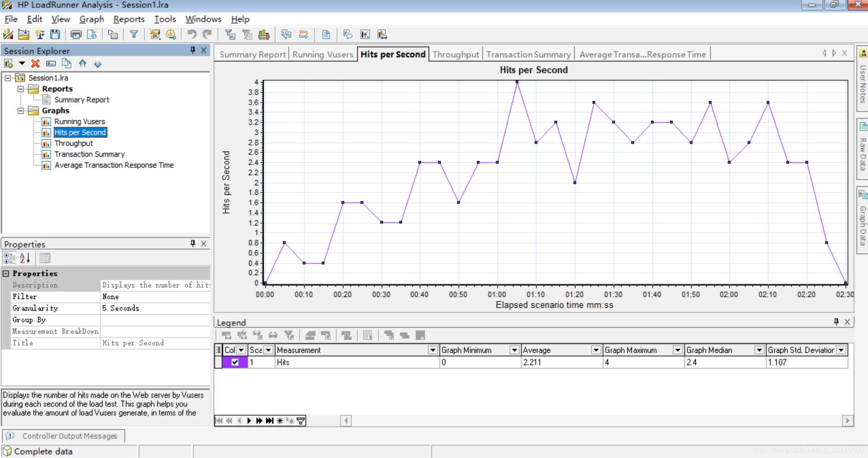The height and width of the screenshot is (458, 868).
Task: Open the Reports menu
Action: (x=129, y=19)
